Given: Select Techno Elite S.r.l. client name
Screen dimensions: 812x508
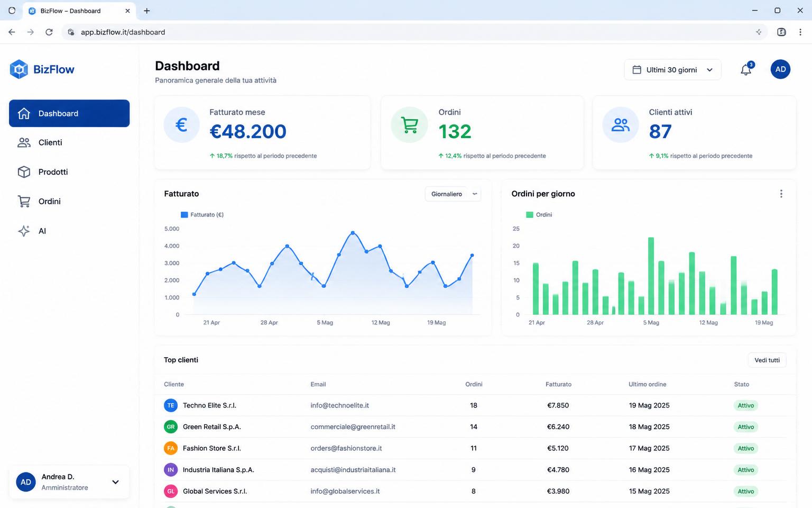Looking at the screenshot, I should (209, 405).
